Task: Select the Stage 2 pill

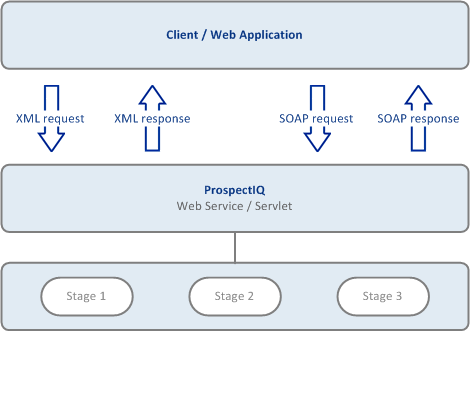Action: [x=235, y=296]
